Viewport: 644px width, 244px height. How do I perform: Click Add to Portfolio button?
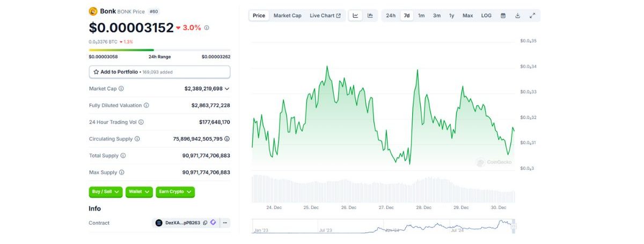tap(159, 71)
